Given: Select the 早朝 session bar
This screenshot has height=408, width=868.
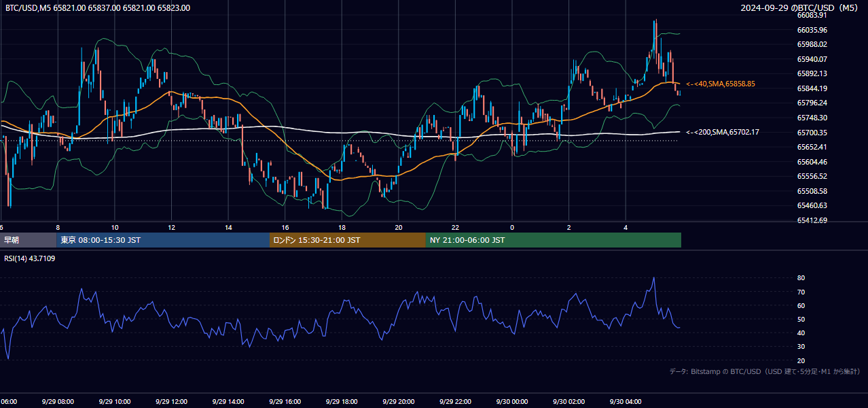Looking at the screenshot, I should [28, 240].
